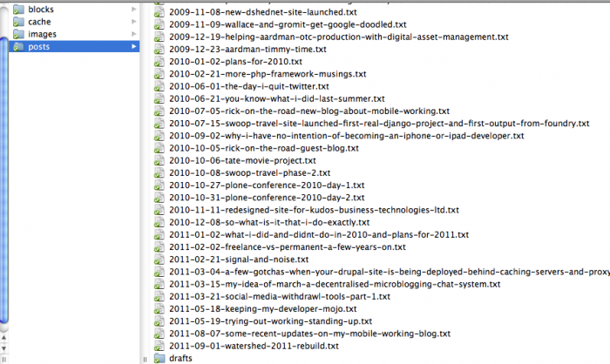Select the posts folder name
This screenshot has width=610, height=364.
point(39,47)
